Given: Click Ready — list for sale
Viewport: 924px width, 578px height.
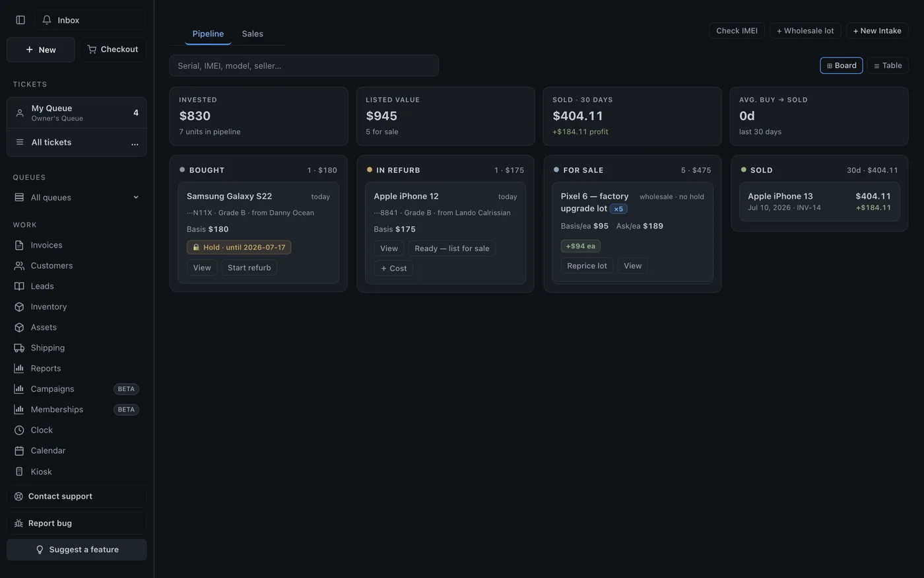Looking at the screenshot, I should pos(452,248).
